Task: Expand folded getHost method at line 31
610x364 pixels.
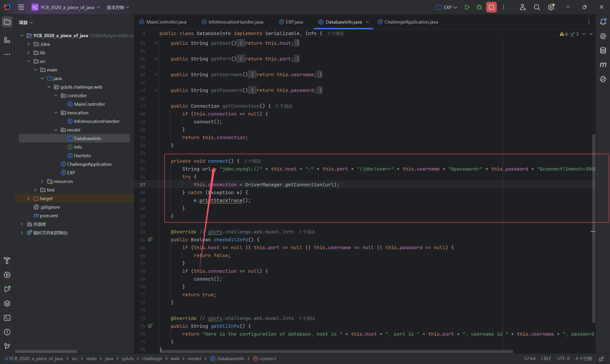Action: coord(156,43)
